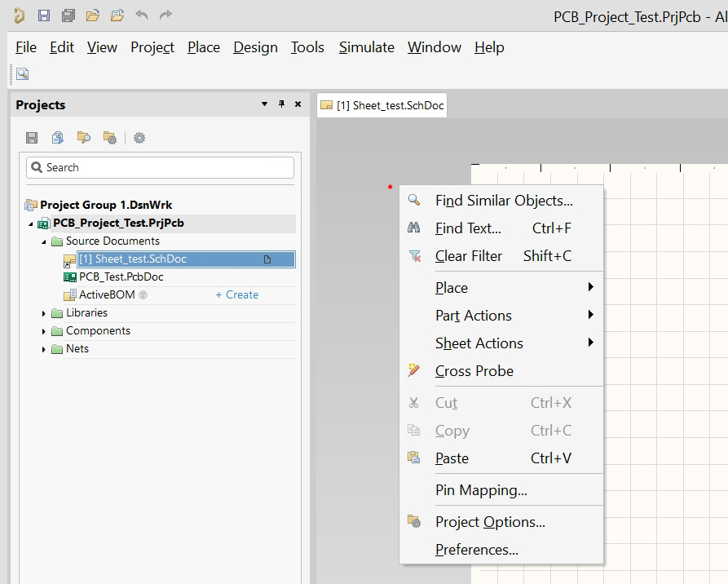Open the Place submenu in context menu

click(501, 288)
